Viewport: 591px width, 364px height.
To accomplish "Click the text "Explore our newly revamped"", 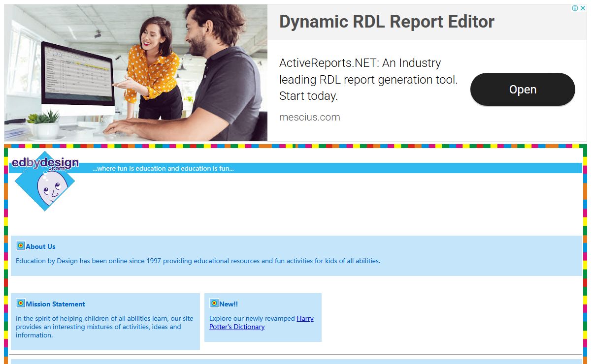I will coord(252,318).
